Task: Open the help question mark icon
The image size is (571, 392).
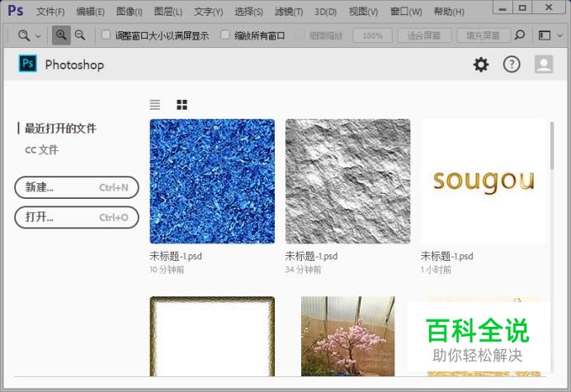Action: click(x=512, y=65)
